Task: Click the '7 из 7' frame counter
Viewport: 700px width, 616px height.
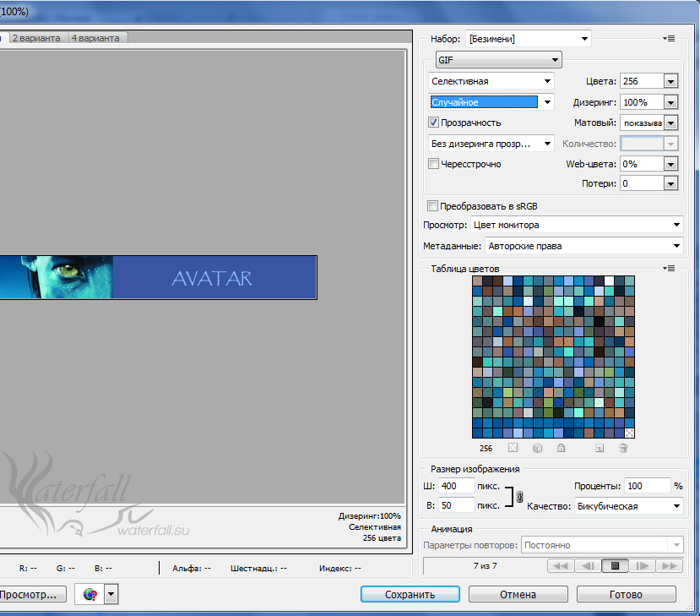Action: [x=485, y=566]
